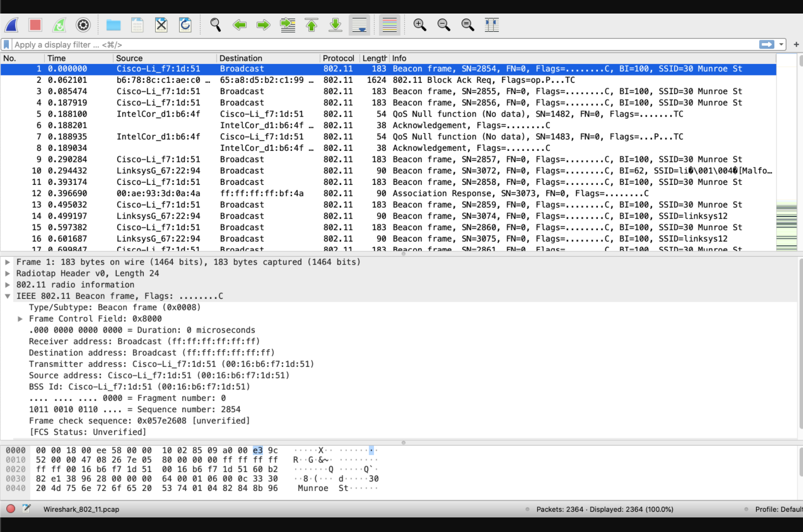The width and height of the screenshot is (803, 532).
Task: Sort by the Source column header
Action: coord(165,58)
